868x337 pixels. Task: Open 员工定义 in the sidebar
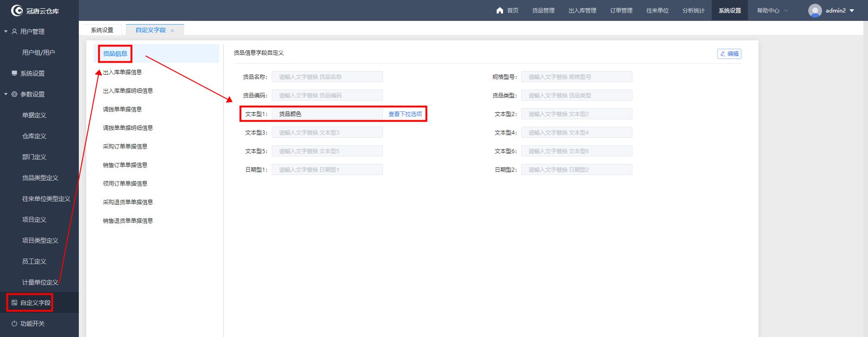pyautogui.click(x=34, y=261)
